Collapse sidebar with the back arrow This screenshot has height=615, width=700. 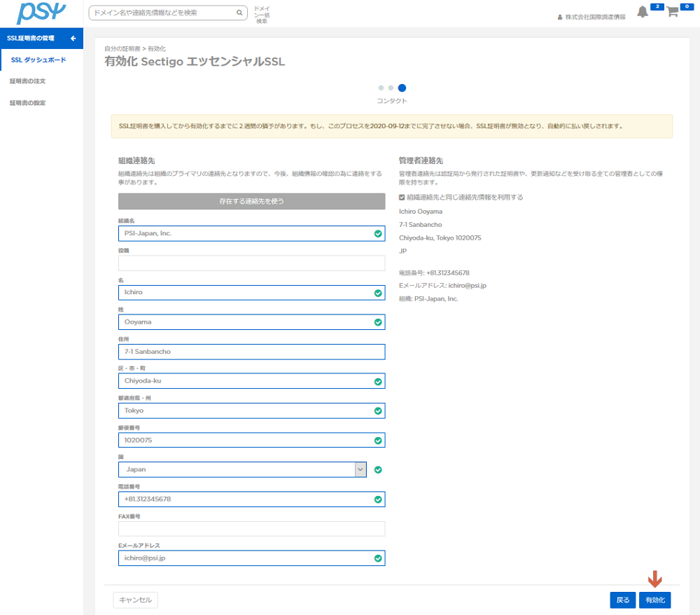pos(73,39)
